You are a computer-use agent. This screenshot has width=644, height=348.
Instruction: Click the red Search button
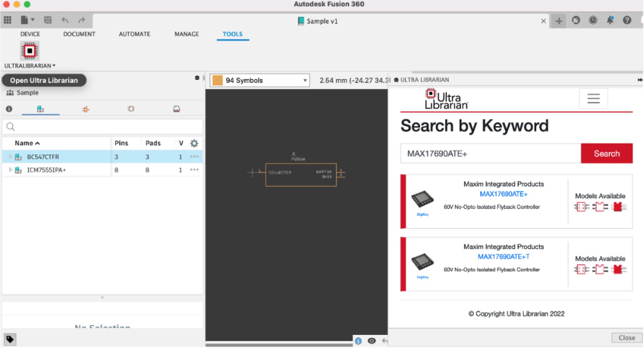pyautogui.click(x=607, y=153)
